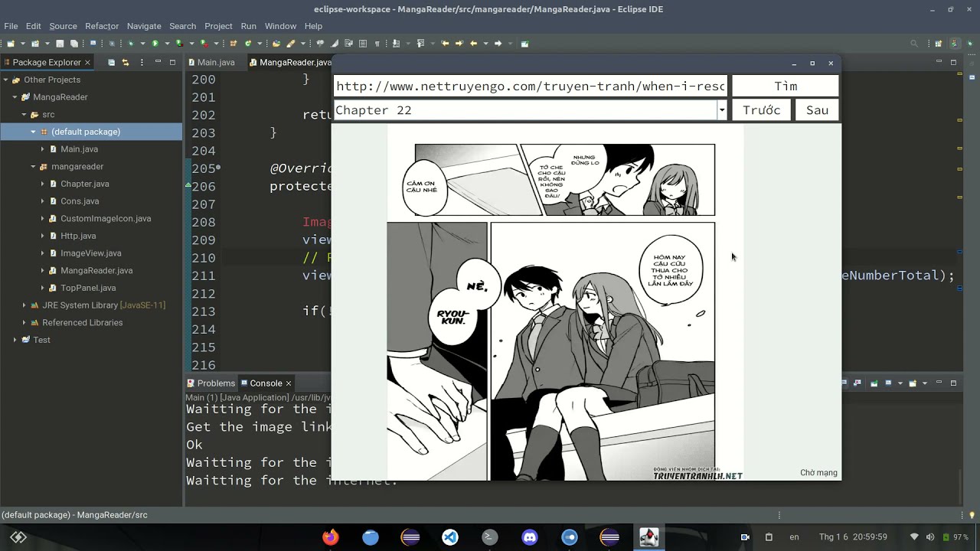Click the Tìm search button
980x551 pixels.
click(785, 86)
